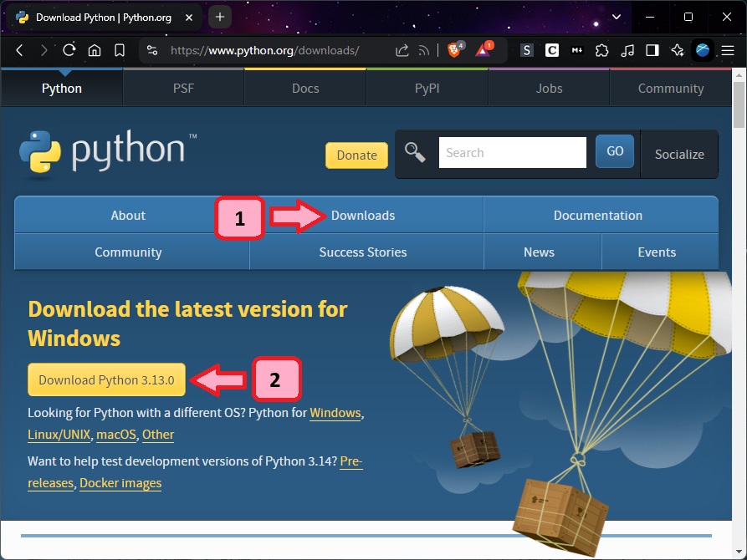The width and height of the screenshot is (747, 560).
Task: Click the Download Python 3.13.0 button
Action: (x=106, y=379)
